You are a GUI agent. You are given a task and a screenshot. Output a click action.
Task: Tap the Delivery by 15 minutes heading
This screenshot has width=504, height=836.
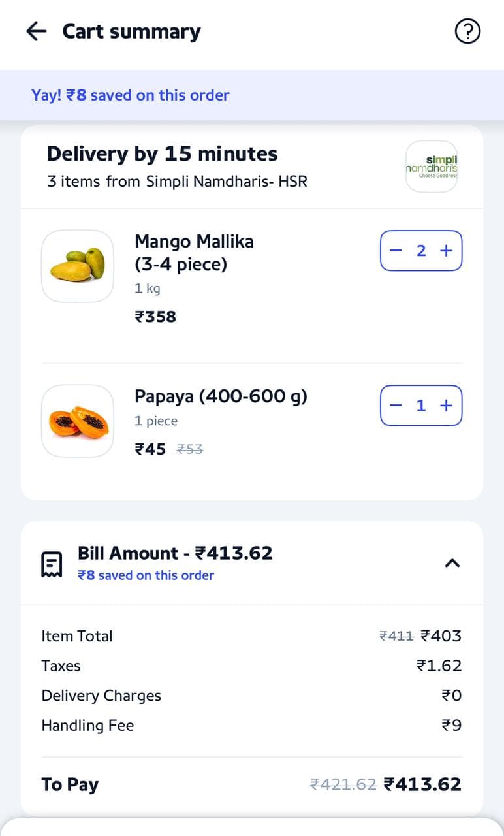(x=162, y=154)
